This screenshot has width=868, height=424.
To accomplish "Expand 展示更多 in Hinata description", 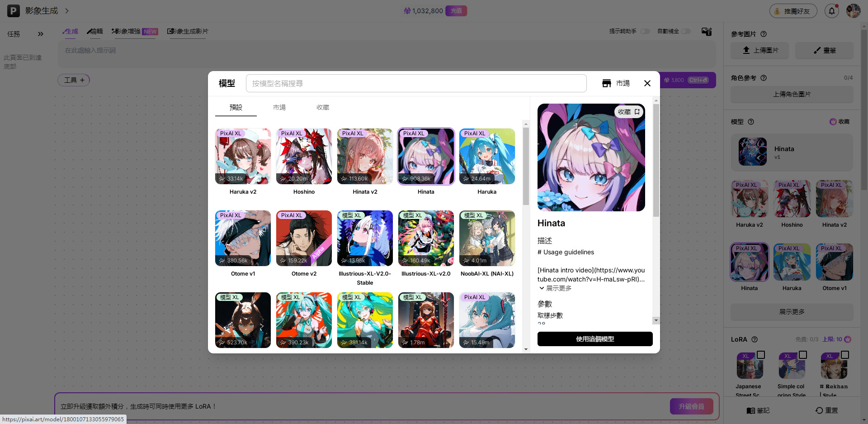I will [555, 288].
